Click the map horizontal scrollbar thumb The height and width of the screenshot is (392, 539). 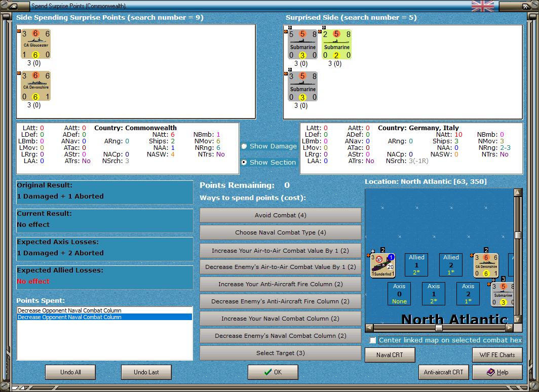click(439, 328)
